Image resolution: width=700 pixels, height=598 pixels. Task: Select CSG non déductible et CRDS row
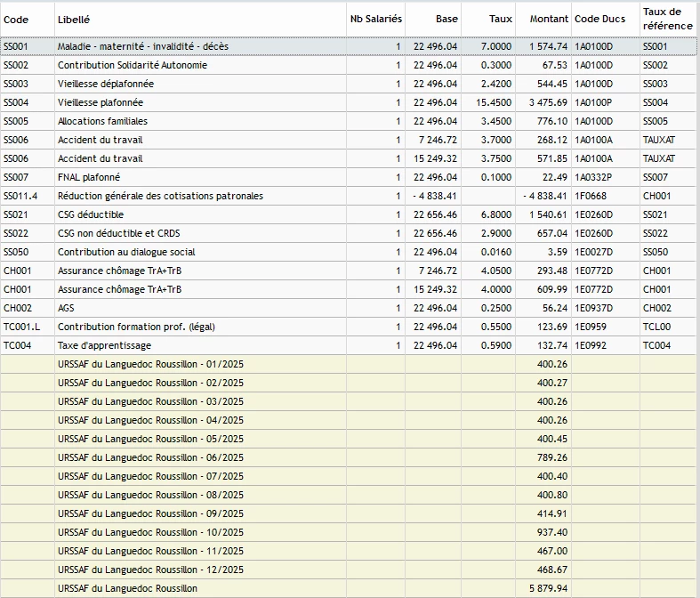[x=348, y=233]
